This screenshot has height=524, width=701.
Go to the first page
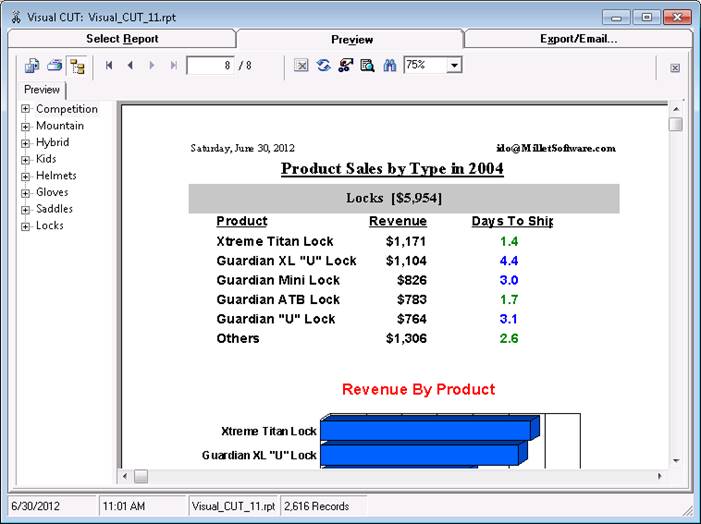point(109,65)
